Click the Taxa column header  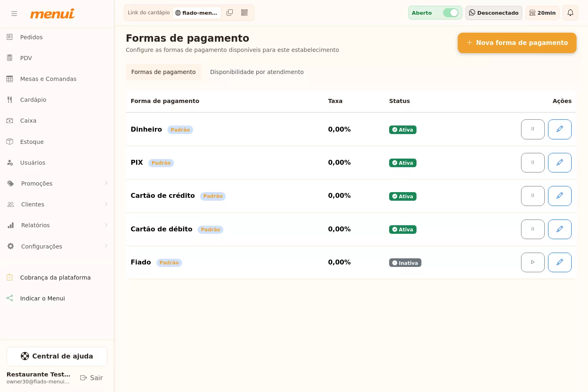coord(335,101)
